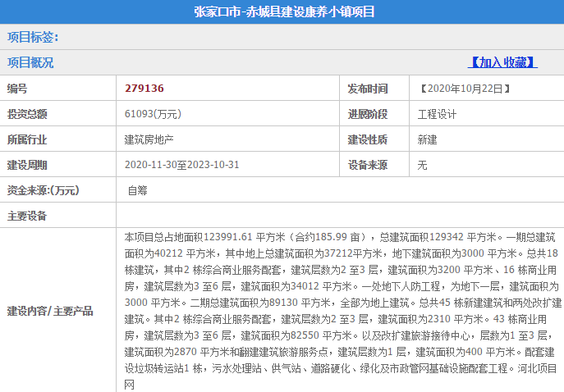Click the construction period 2020-11-30至2023-10-31
This screenshot has width=564, height=392.
point(181,164)
